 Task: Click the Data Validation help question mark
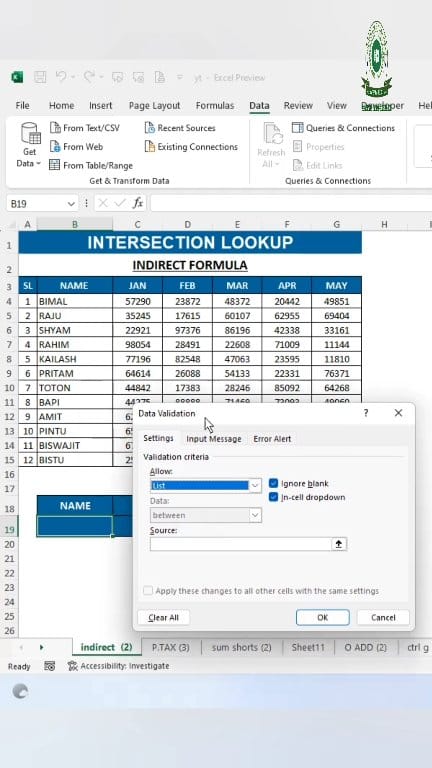[365, 413]
